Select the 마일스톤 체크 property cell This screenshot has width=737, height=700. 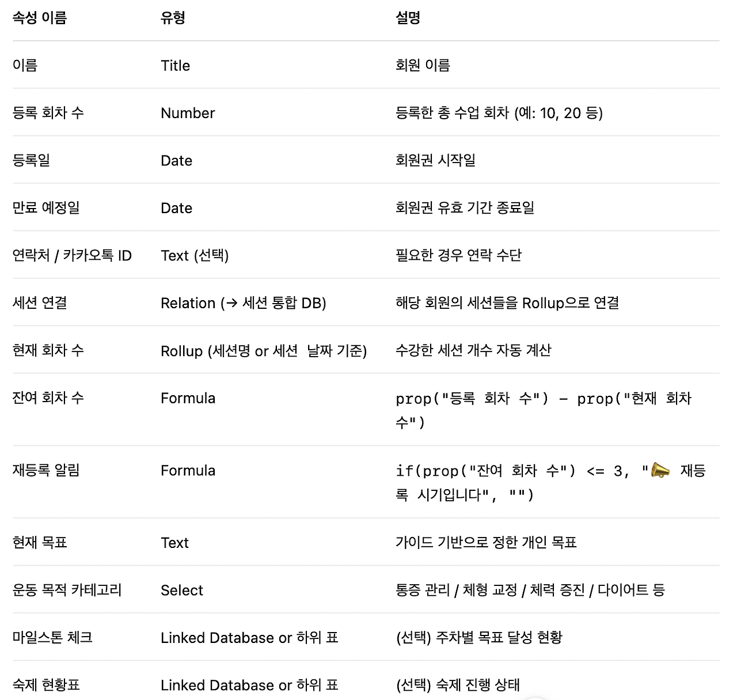coord(52,637)
